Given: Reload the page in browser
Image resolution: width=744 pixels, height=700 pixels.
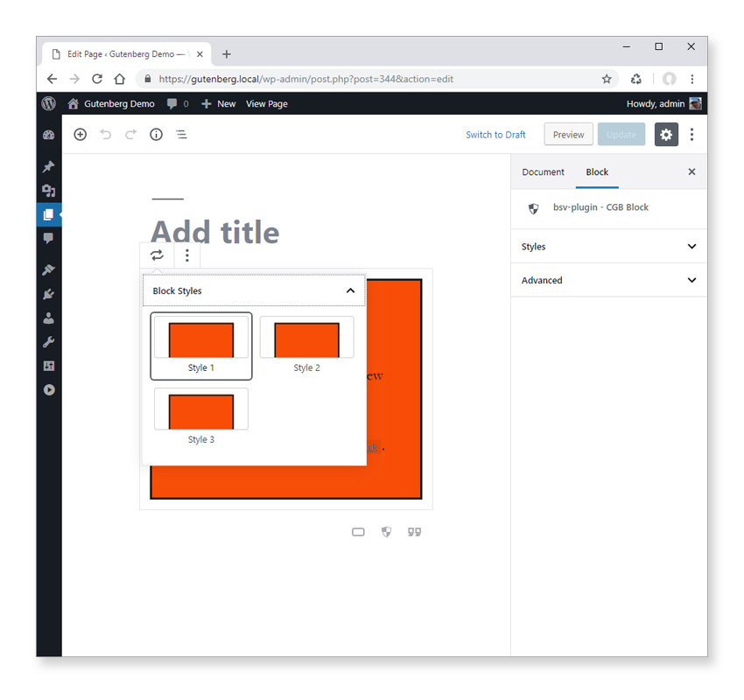Looking at the screenshot, I should click(x=97, y=80).
